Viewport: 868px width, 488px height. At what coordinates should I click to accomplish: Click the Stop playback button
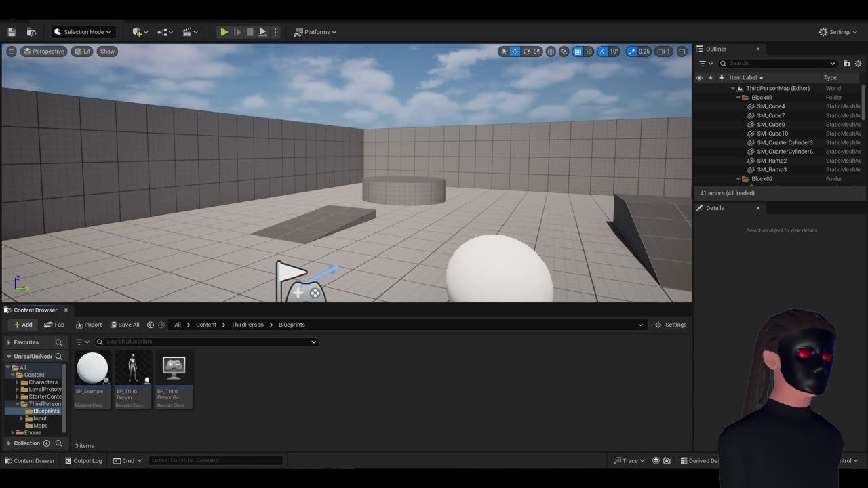(250, 32)
